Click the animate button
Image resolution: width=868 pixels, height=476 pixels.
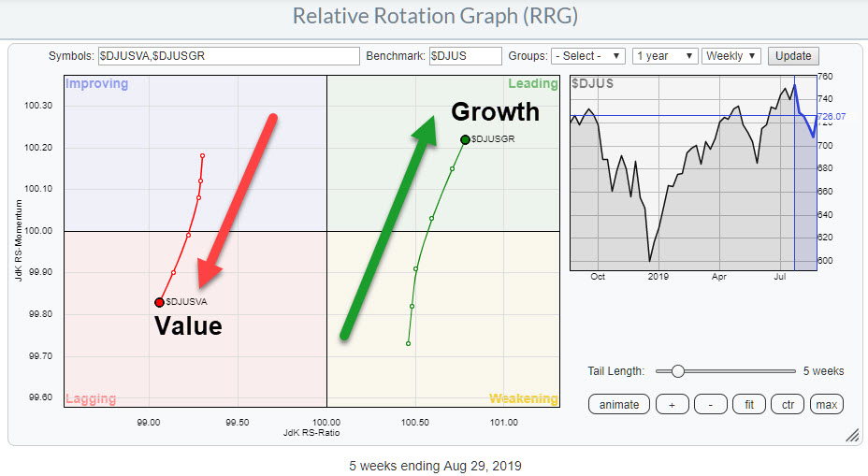[x=618, y=404]
